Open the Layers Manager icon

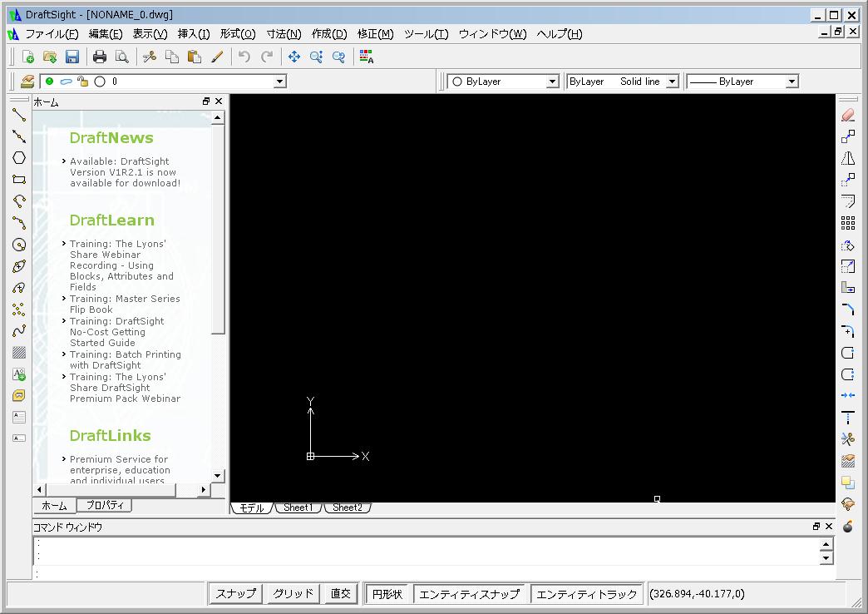point(27,82)
